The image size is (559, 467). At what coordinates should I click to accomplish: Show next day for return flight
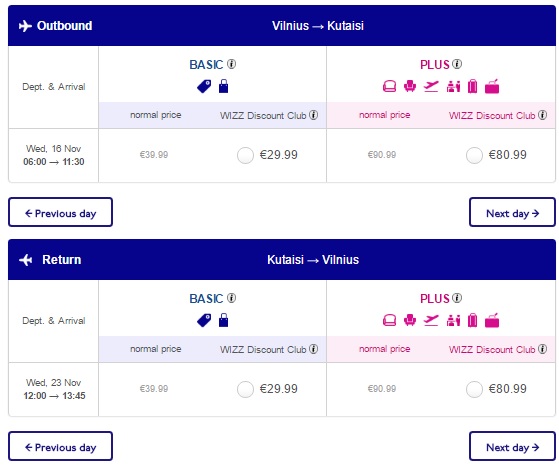[512, 446]
